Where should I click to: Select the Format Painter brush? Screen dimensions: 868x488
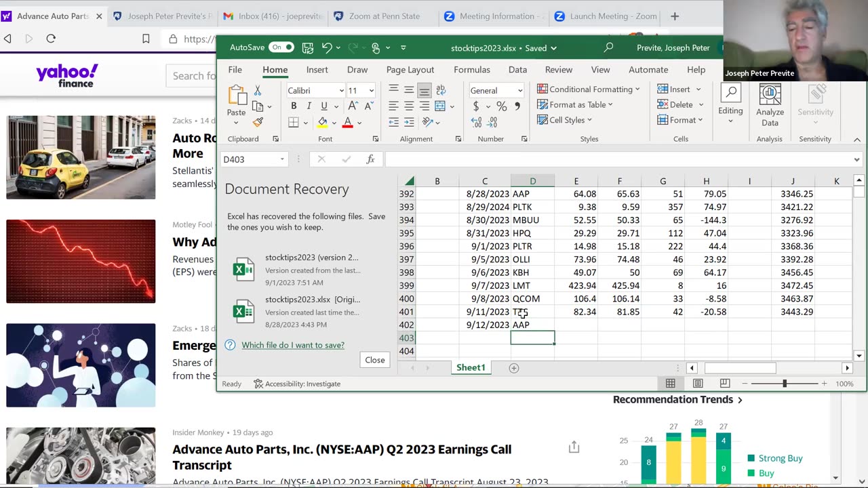click(x=258, y=122)
